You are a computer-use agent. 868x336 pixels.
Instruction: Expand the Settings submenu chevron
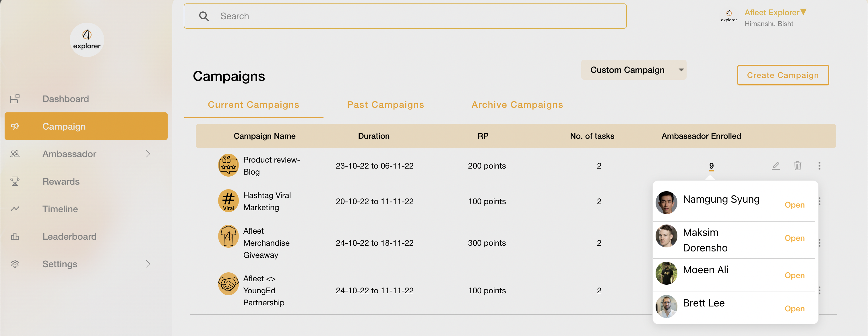pos(148,264)
